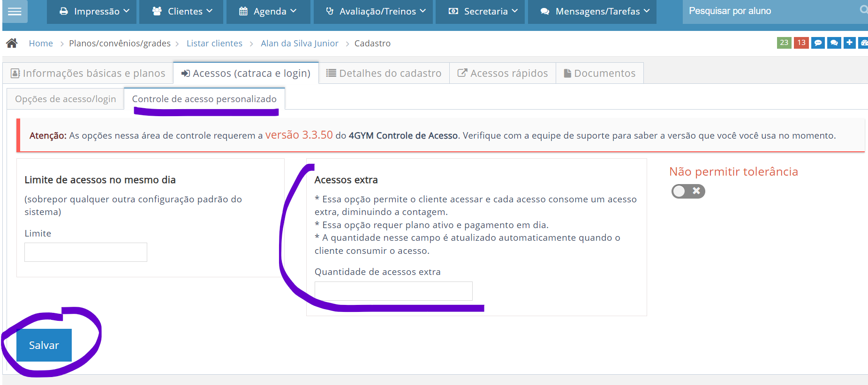Expand the Clientes dropdown menu
868x385 pixels.
tap(182, 11)
